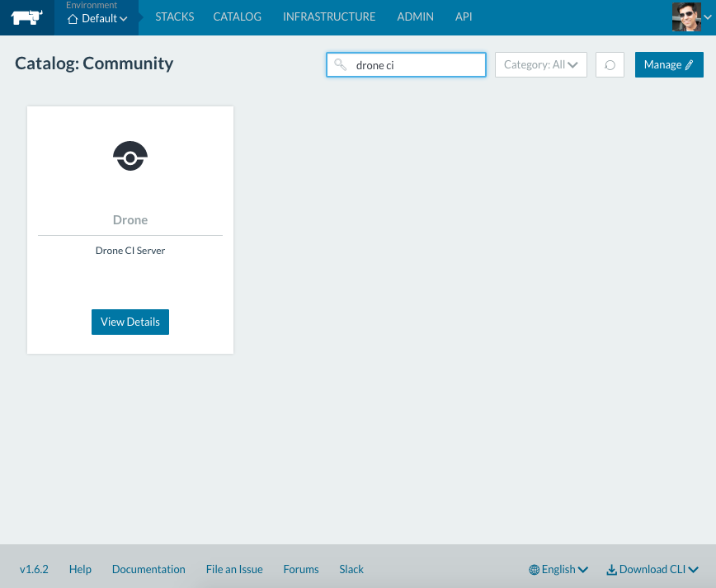Open the CATALOG menu
Image resolution: width=716 pixels, height=588 pixels.
(x=237, y=16)
